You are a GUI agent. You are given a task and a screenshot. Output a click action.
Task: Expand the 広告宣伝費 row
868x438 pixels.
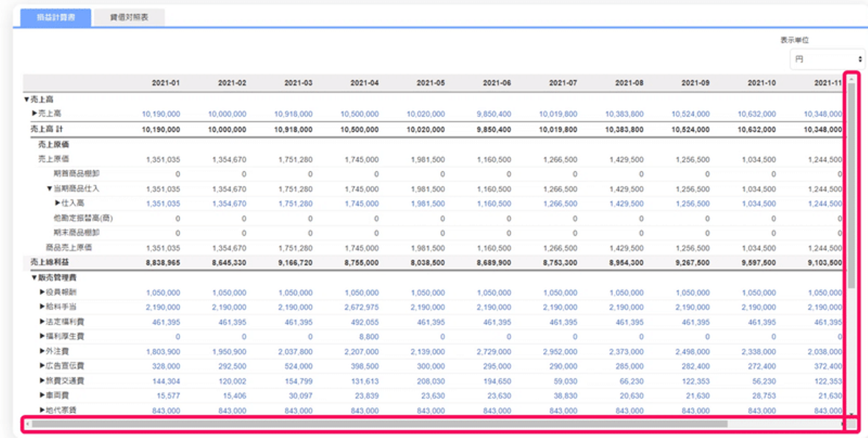pyautogui.click(x=42, y=366)
